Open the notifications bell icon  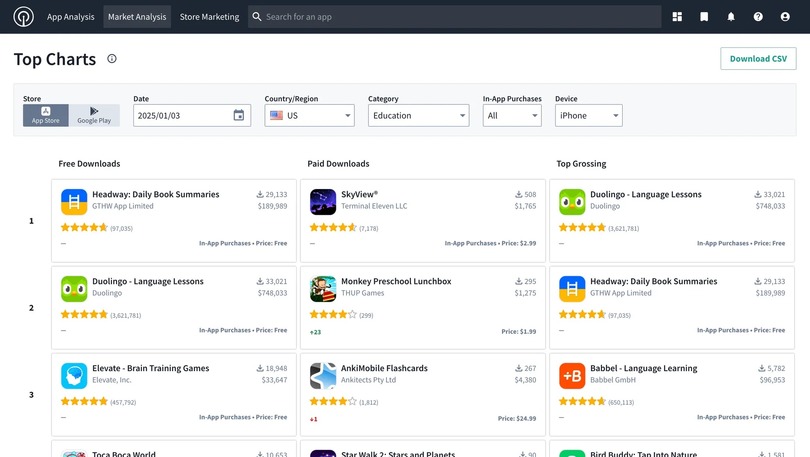730,17
